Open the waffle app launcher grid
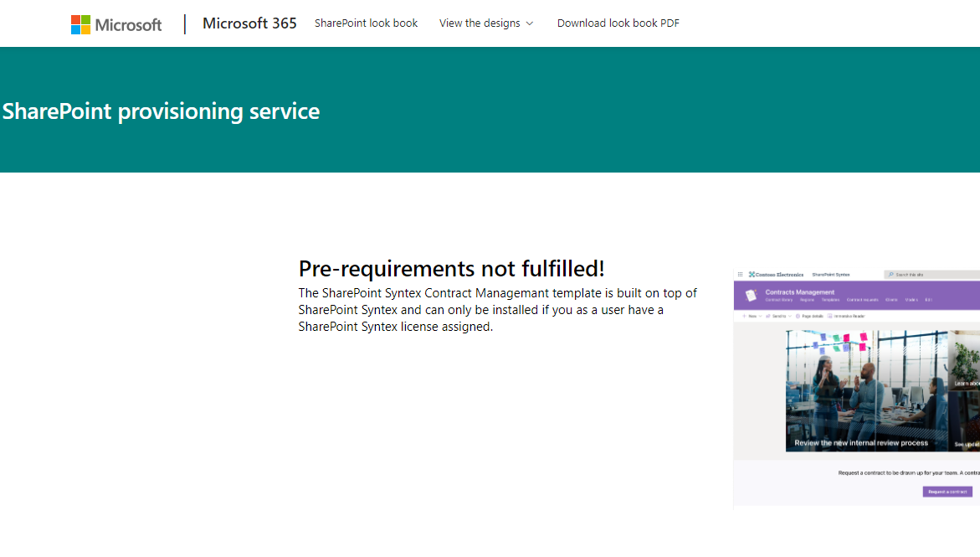The image size is (980, 557). pyautogui.click(x=740, y=273)
